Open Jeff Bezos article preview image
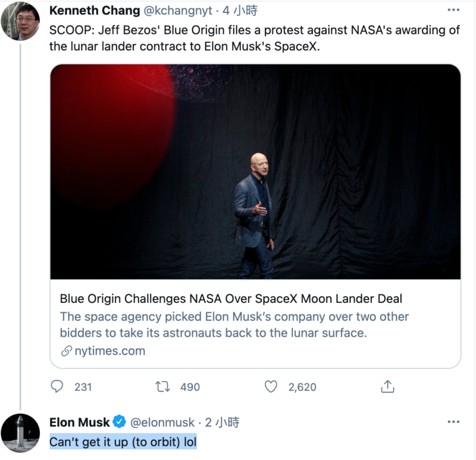Screen dimensions: 476x460 click(255, 172)
